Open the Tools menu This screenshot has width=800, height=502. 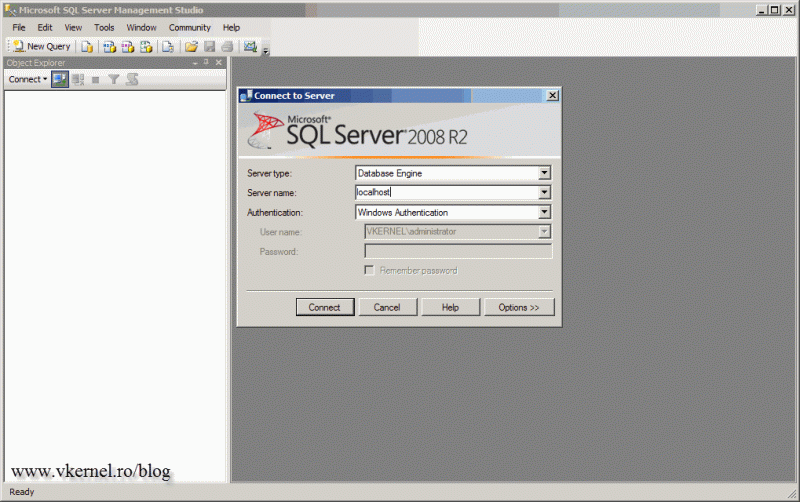[104, 28]
